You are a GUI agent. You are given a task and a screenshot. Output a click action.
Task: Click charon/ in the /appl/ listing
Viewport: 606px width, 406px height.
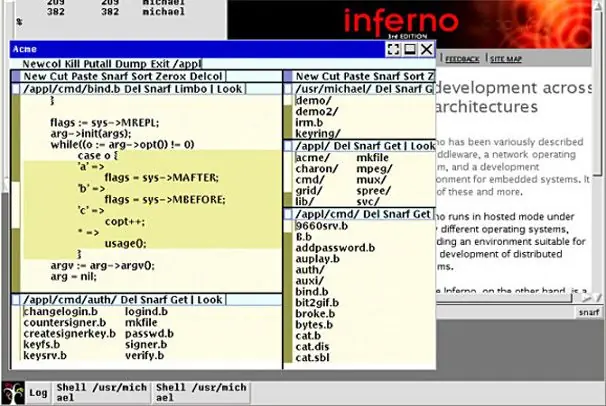317,169
